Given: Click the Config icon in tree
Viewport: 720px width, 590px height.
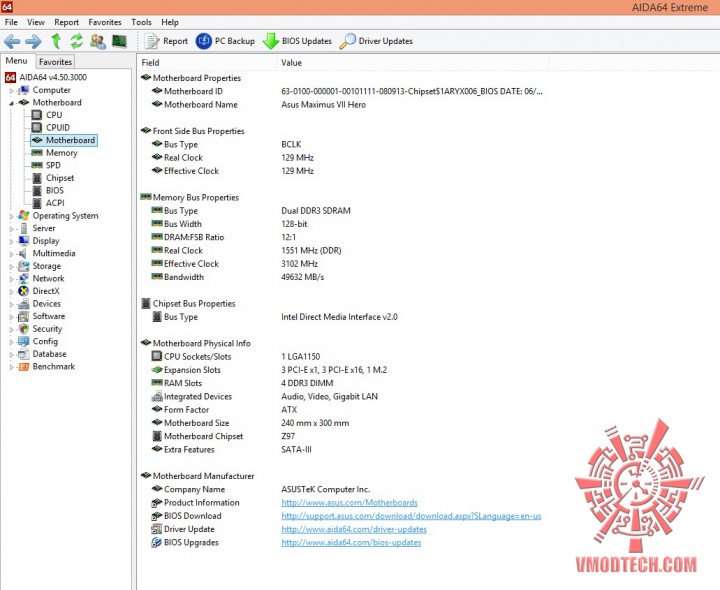Looking at the screenshot, I should click(x=23, y=341).
